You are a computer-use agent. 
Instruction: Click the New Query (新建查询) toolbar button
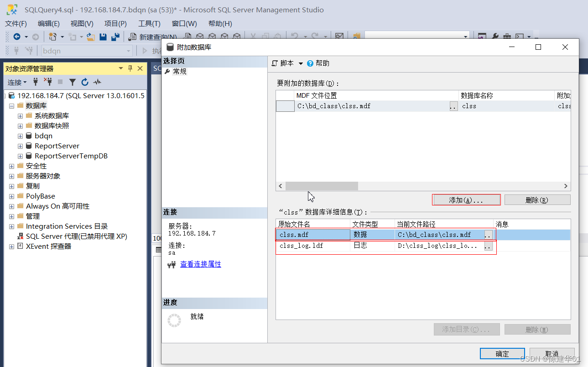coord(152,37)
